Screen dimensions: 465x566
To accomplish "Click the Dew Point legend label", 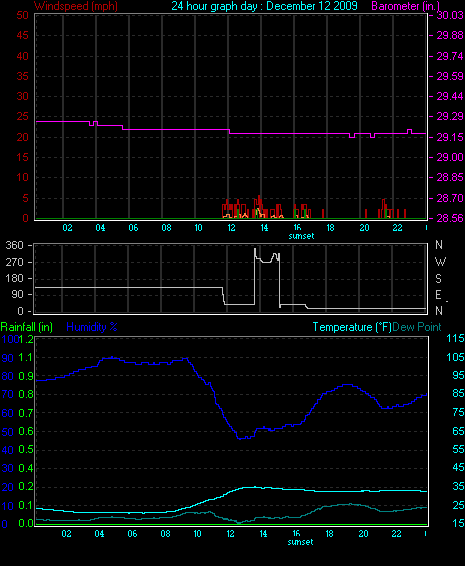I will 417,327.
